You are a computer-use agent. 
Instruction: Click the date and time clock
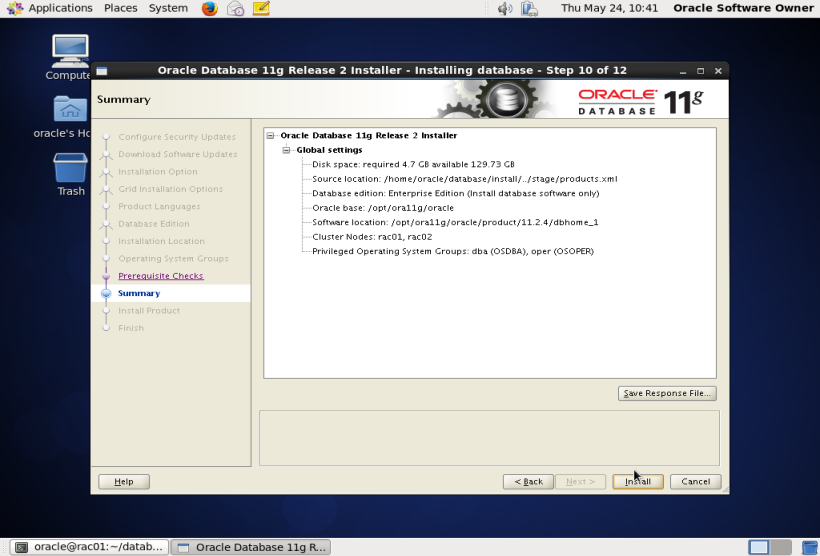(x=609, y=8)
